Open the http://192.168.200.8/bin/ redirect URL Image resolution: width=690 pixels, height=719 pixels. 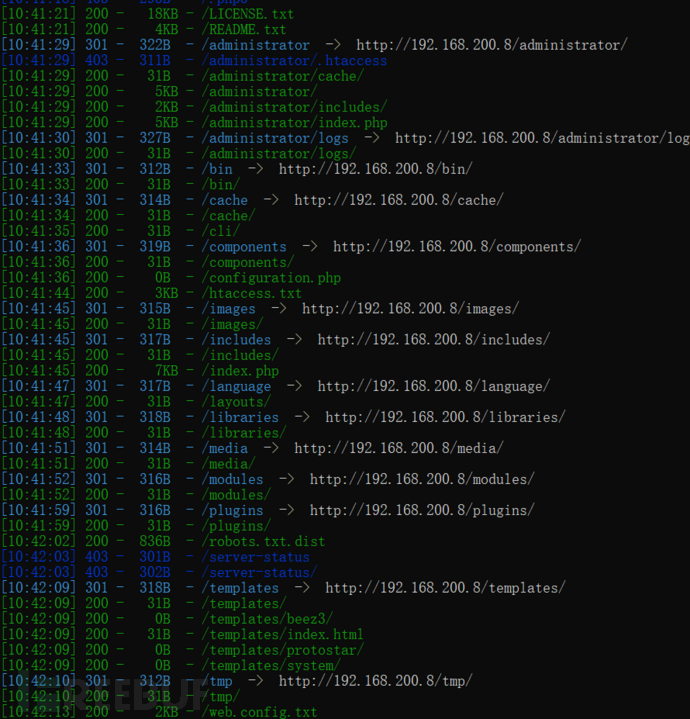375,169
